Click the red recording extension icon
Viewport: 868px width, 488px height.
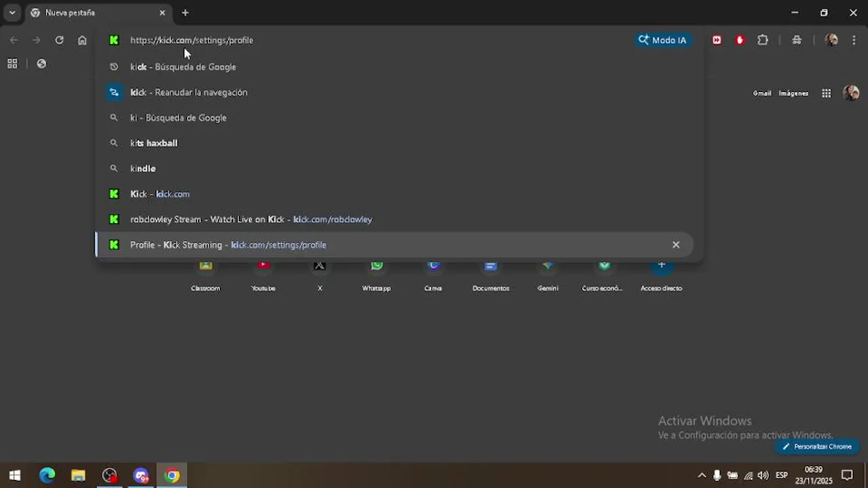[740, 40]
